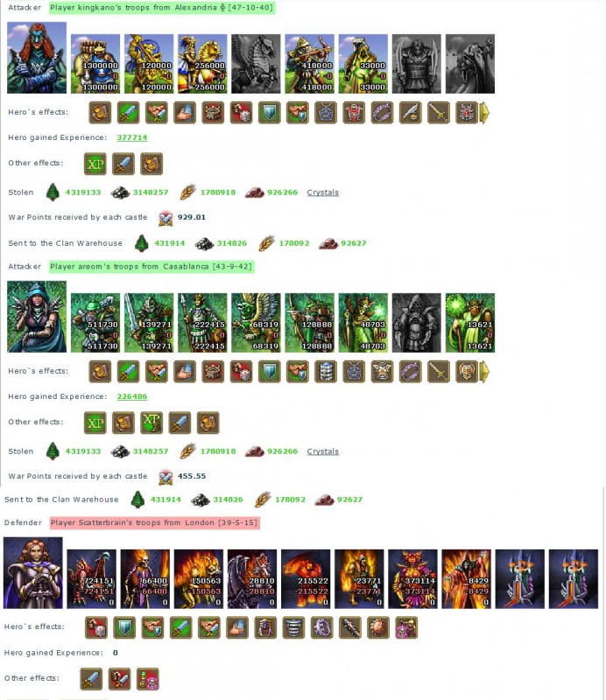
Task: Open Crystals link under kingkano's stolen resources
Action: click(322, 192)
